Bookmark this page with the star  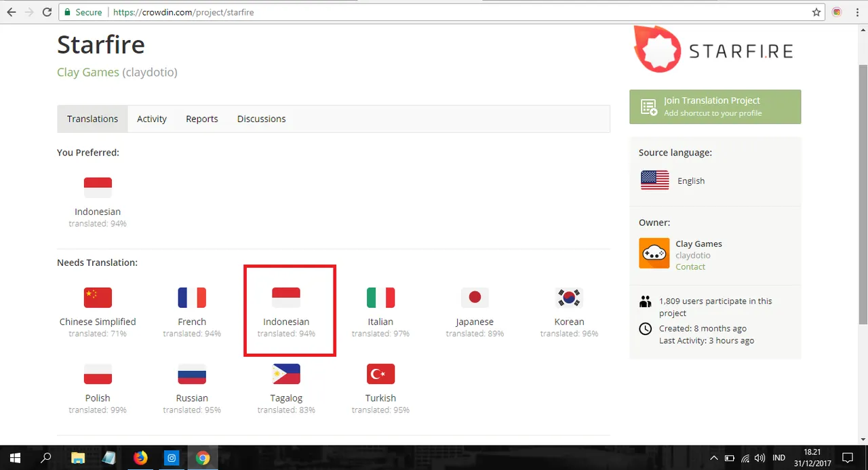(816, 12)
